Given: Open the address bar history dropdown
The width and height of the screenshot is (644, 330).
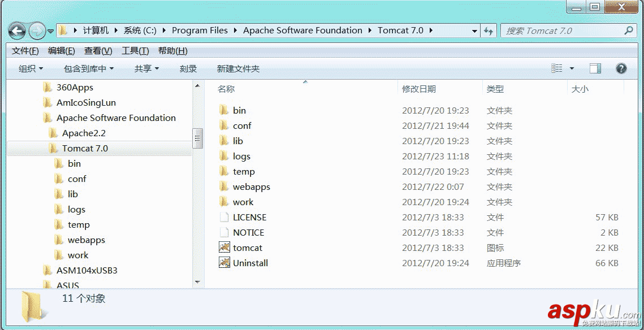Looking at the screenshot, I should (475, 31).
